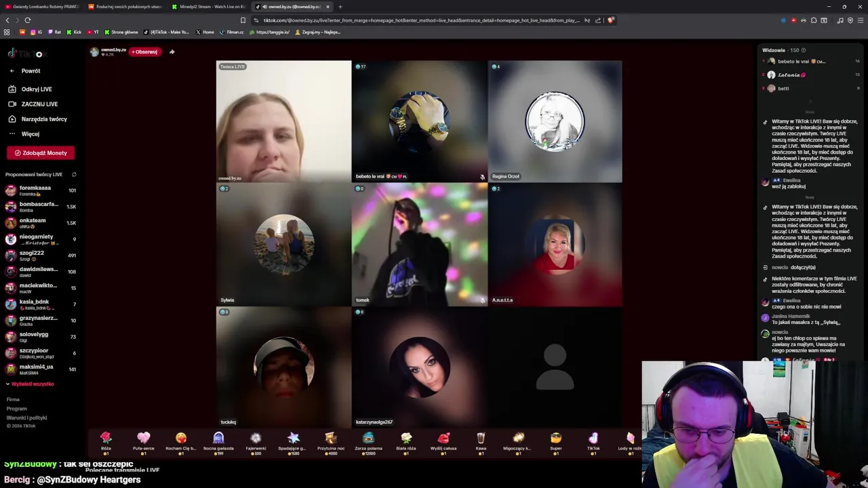Open a new browser tab
This screenshot has width=868, height=488.
(x=340, y=7)
